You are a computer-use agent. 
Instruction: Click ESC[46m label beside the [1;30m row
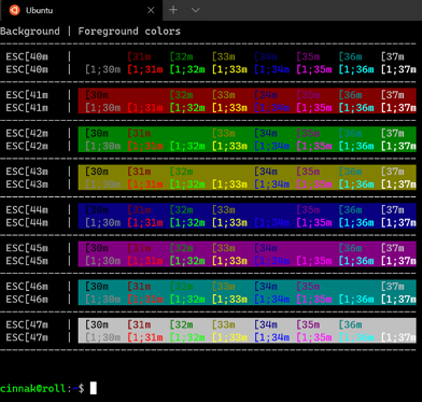pyautogui.click(x=27, y=299)
